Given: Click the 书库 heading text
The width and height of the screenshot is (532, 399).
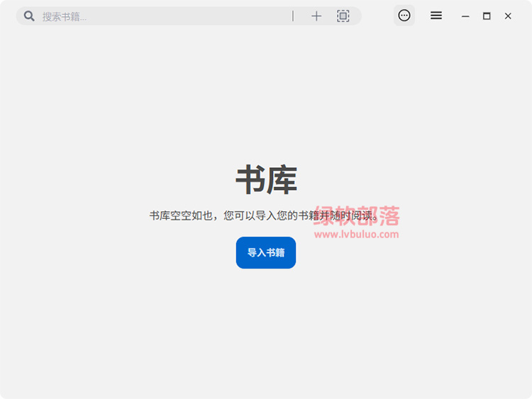Looking at the screenshot, I should pos(266,180).
